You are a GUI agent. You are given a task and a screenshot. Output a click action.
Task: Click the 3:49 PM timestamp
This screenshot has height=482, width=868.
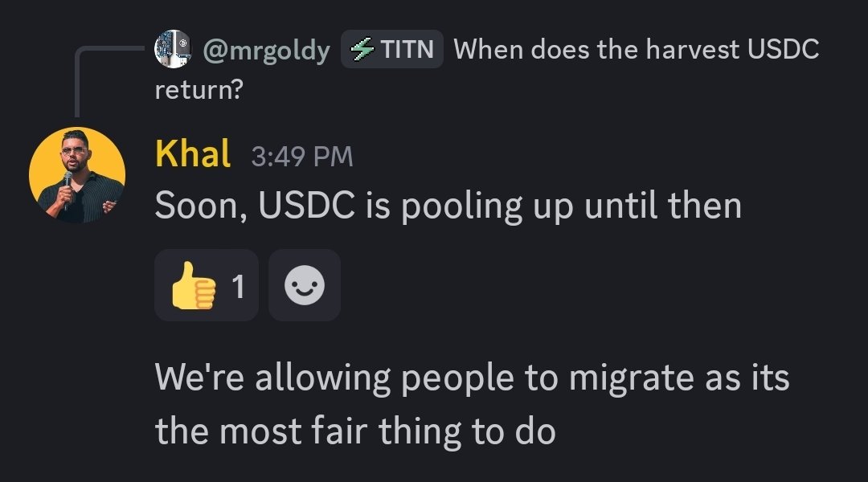[302, 156]
